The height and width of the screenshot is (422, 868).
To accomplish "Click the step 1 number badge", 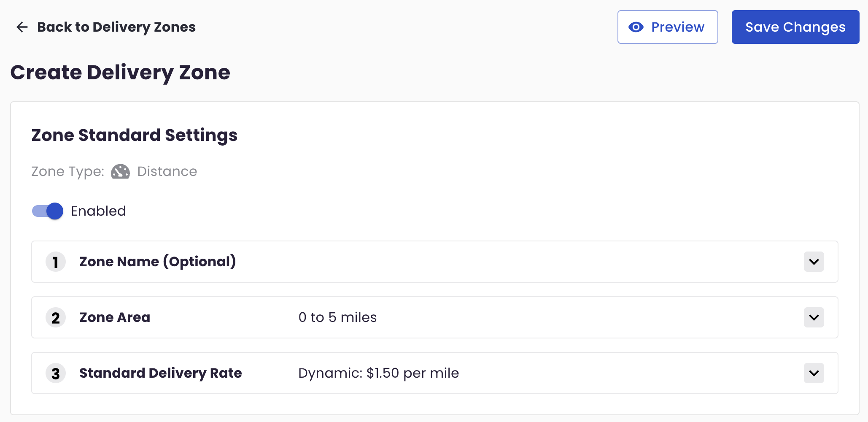I will pos(56,262).
